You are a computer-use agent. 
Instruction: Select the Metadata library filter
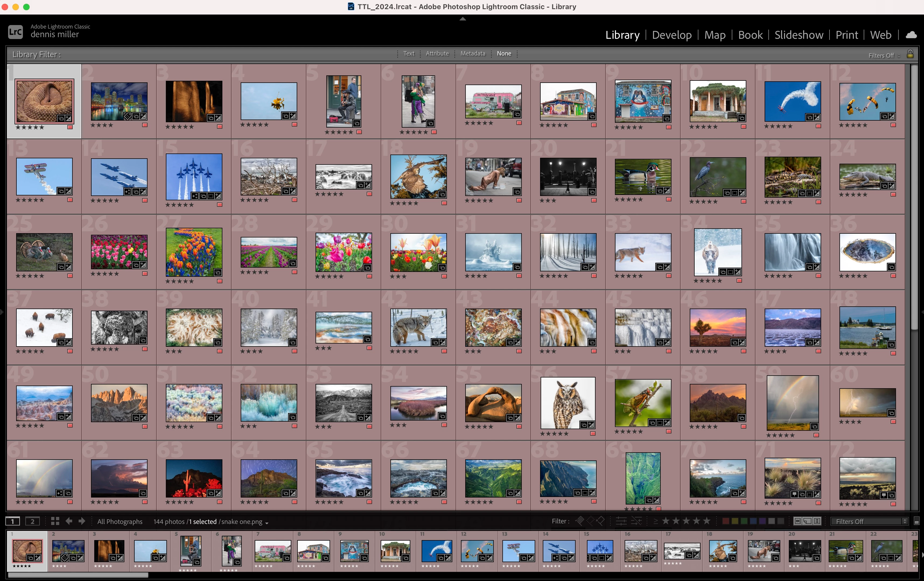click(473, 54)
